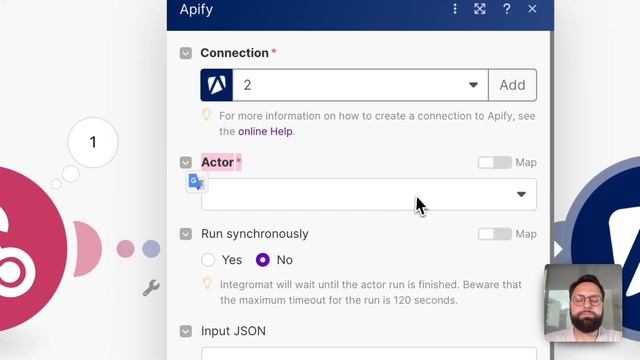Toggle the Run synchronously section checkbox
The image size is (640, 360).
186,234
